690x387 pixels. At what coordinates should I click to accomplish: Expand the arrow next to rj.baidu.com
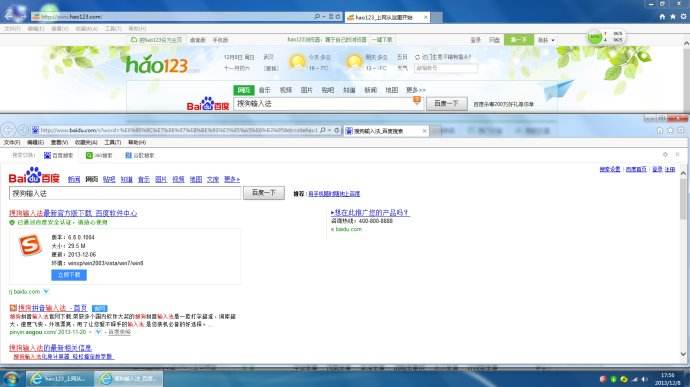point(46,291)
